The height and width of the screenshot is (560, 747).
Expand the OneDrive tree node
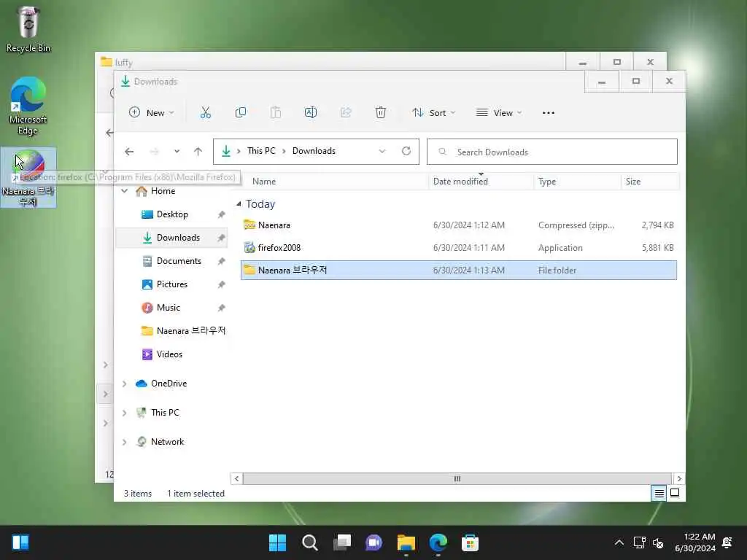point(124,384)
